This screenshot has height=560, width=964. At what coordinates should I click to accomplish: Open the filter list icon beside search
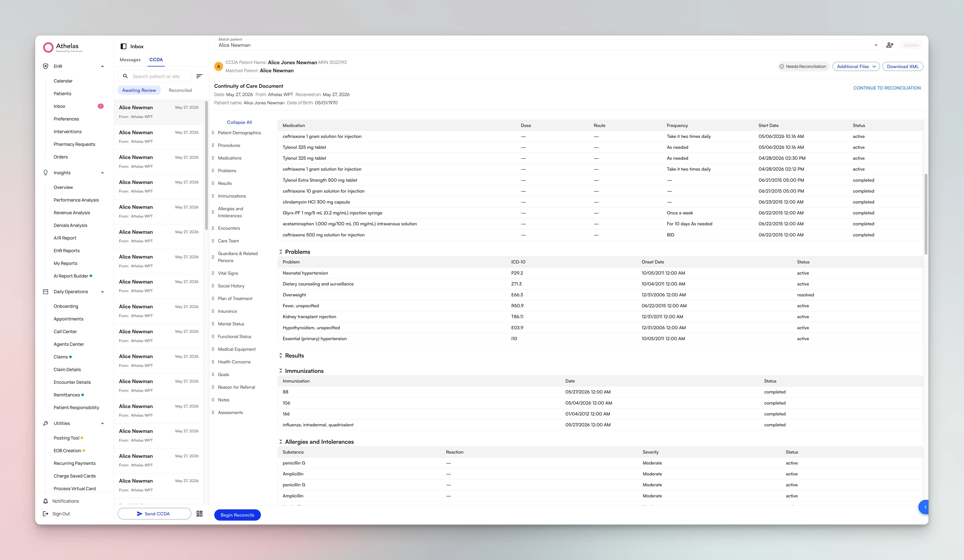(x=199, y=76)
